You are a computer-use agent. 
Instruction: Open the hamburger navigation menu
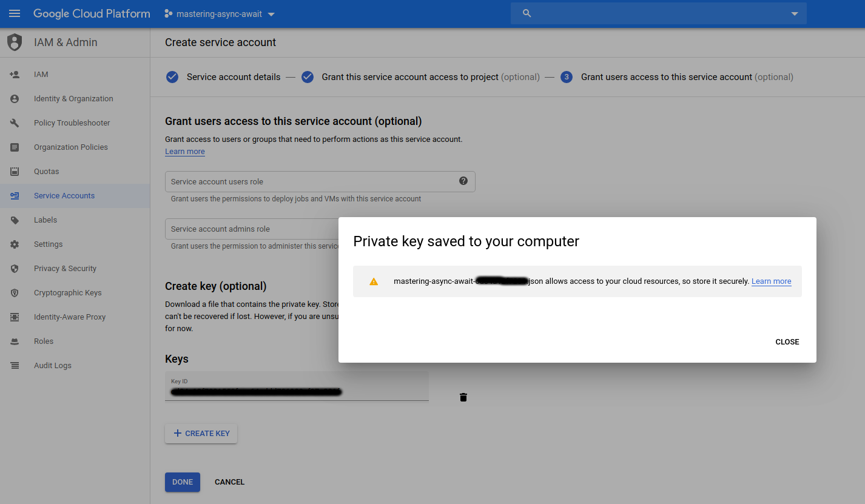click(x=15, y=13)
